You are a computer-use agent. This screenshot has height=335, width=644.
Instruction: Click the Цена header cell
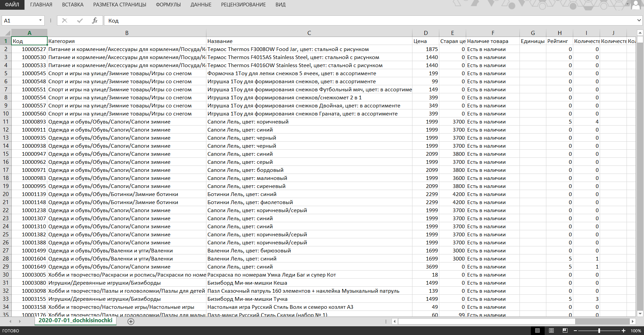(426, 41)
